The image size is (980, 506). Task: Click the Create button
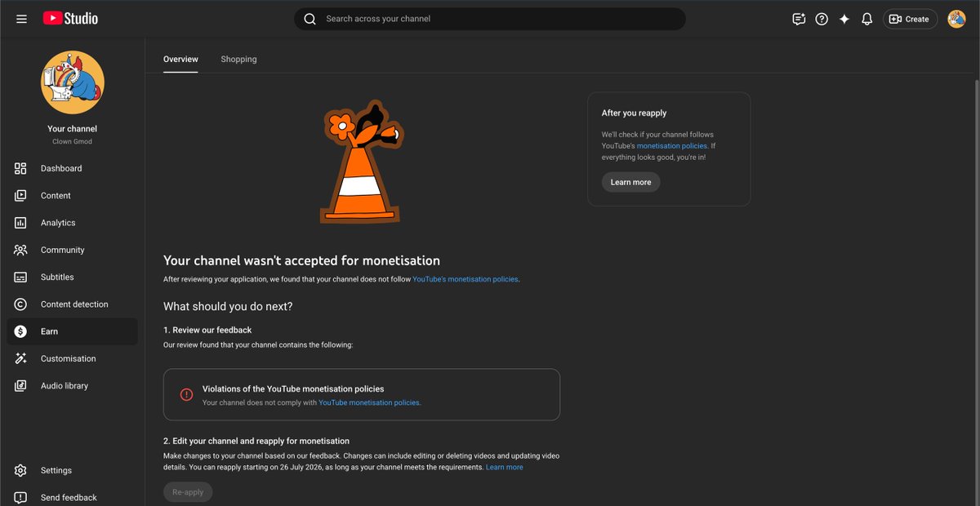[910, 19]
